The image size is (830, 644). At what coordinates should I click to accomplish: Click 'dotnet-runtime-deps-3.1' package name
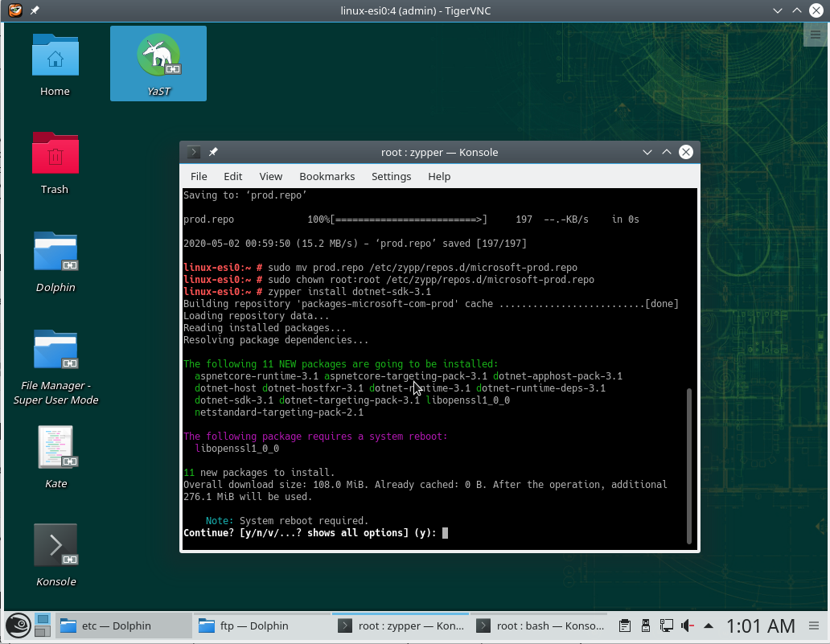click(540, 388)
